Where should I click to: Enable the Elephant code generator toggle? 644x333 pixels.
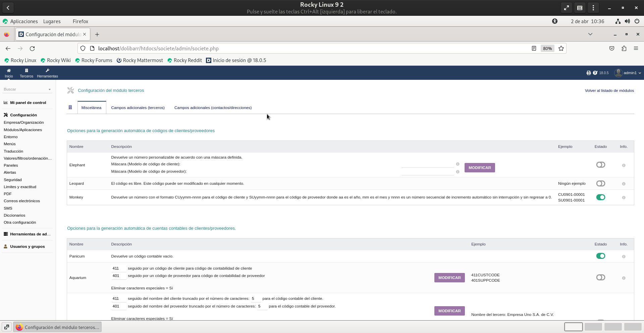point(600,165)
